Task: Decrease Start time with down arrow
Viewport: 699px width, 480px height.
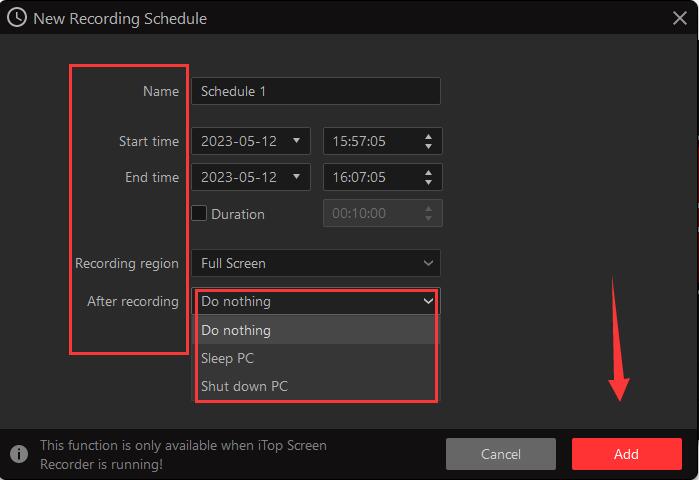Action: click(429, 146)
